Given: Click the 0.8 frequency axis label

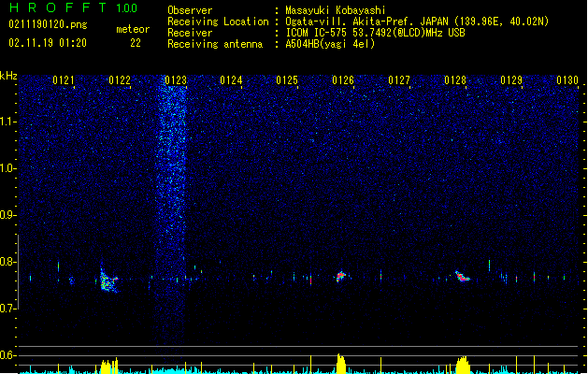Looking at the screenshot, I should pos(7,262).
